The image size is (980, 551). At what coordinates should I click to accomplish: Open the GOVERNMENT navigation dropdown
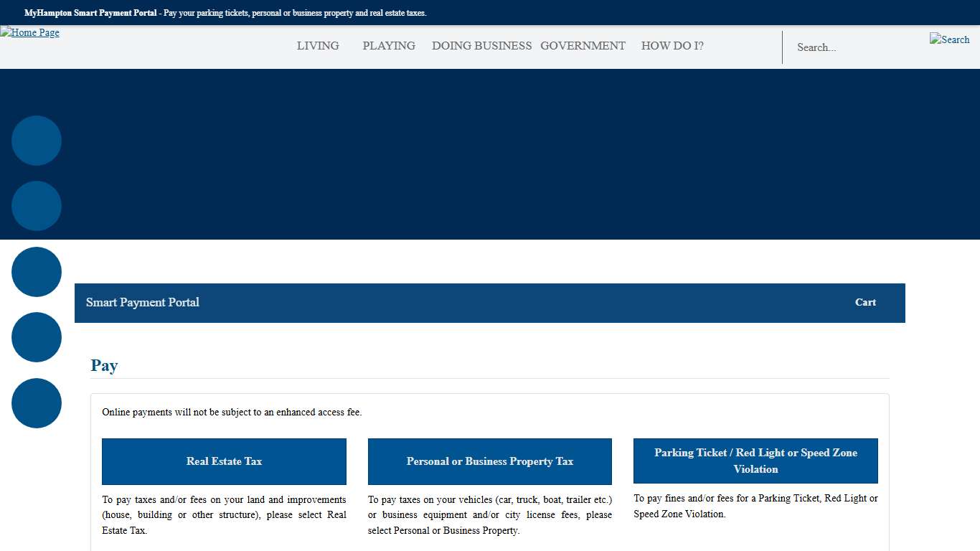pos(583,45)
